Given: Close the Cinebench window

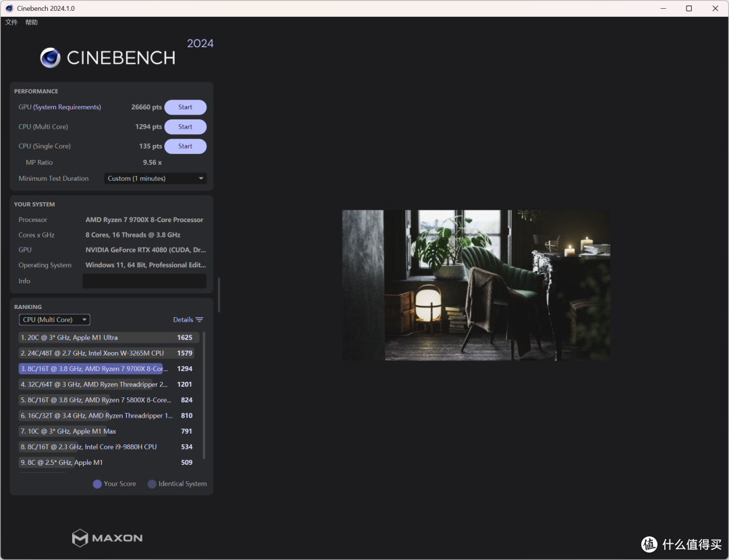Looking at the screenshot, I should [715, 8].
